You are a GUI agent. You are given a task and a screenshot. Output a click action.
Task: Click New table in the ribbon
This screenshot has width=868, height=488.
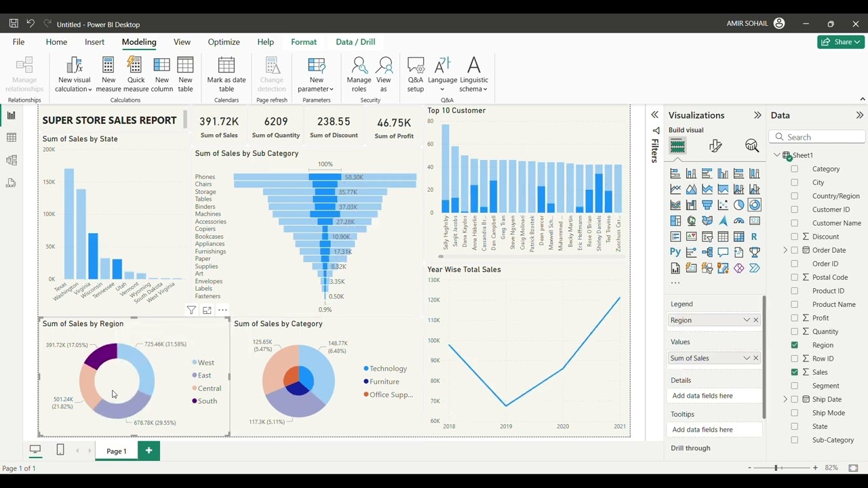[x=185, y=75]
